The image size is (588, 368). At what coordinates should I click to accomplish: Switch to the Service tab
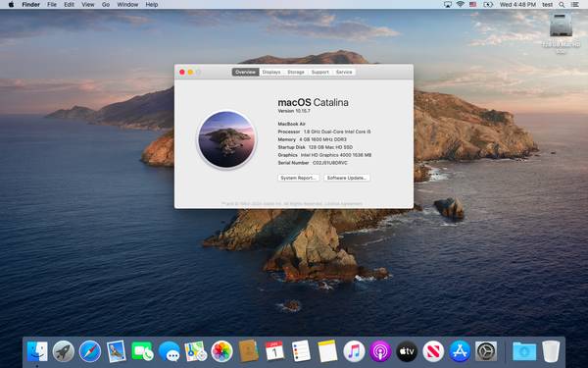click(344, 72)
